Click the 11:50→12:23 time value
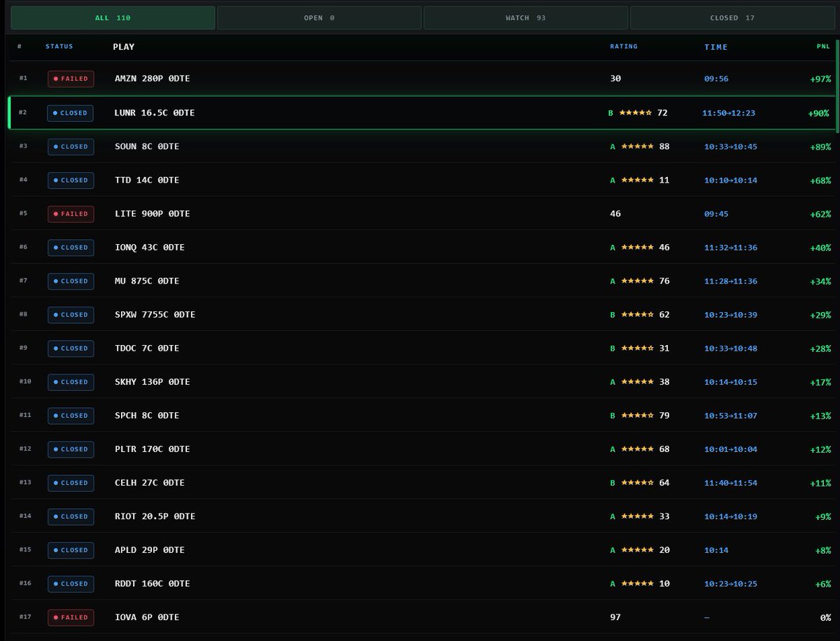The image size is (840, 641). pos(729,113)
